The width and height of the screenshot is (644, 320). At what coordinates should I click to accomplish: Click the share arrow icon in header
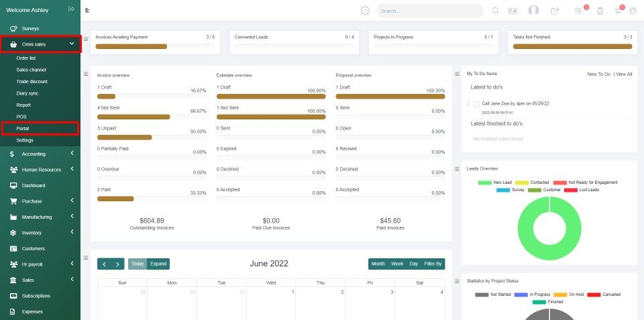[555, 11]
